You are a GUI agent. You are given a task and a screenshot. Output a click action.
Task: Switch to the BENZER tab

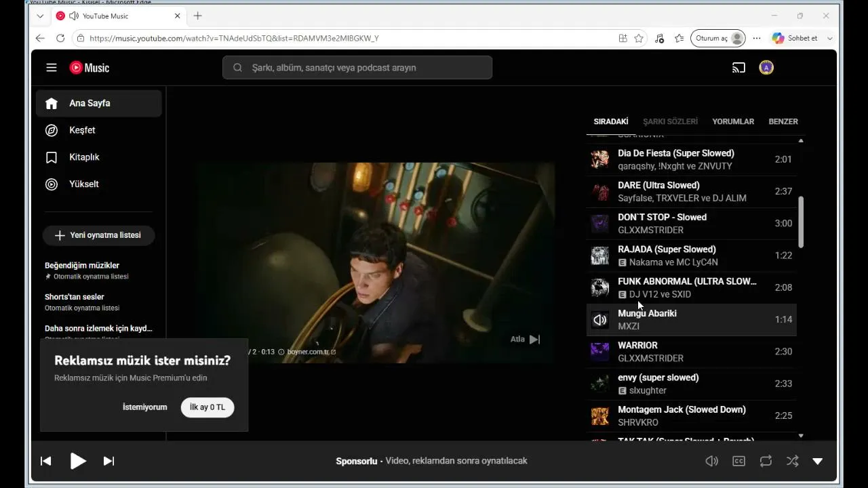pyautogui.click(x=783, y=121)
